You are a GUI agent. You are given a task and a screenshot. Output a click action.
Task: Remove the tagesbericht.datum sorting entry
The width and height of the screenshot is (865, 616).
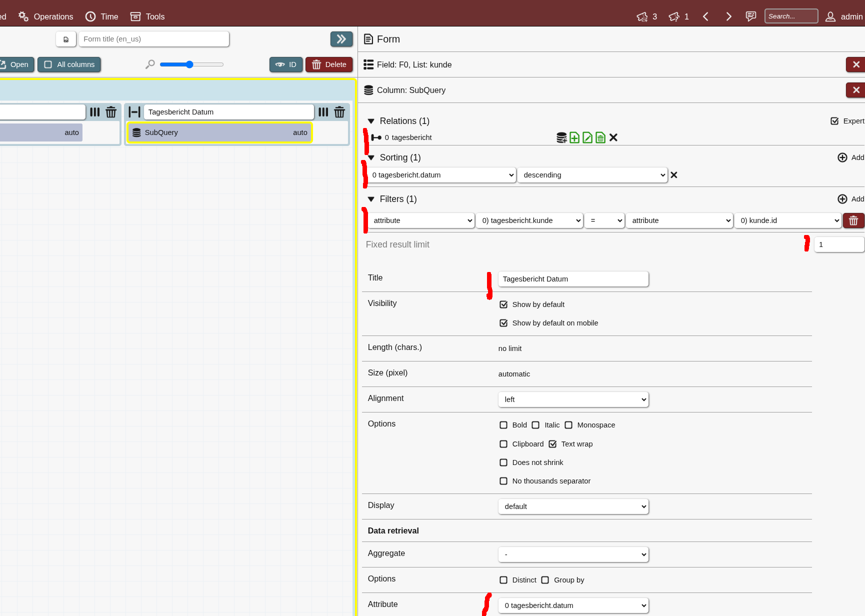(x=674, y=175)
